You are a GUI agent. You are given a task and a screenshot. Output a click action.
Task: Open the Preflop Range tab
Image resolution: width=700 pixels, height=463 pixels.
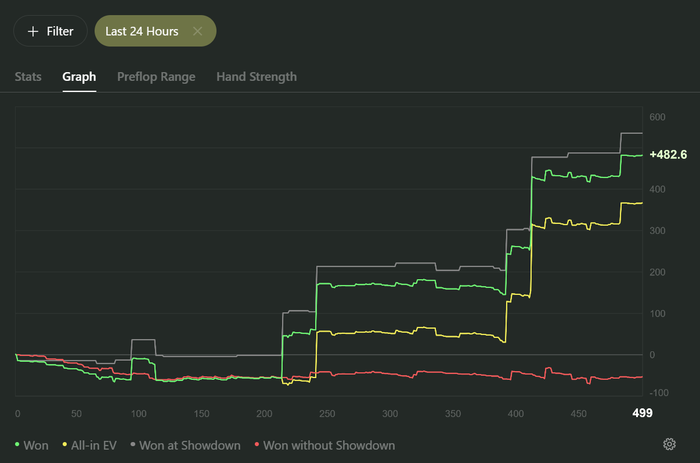coord(156,76)
